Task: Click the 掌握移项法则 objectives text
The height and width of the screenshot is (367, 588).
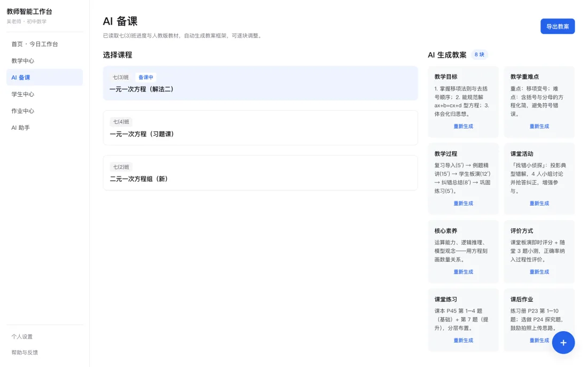Action: (462, 101)
